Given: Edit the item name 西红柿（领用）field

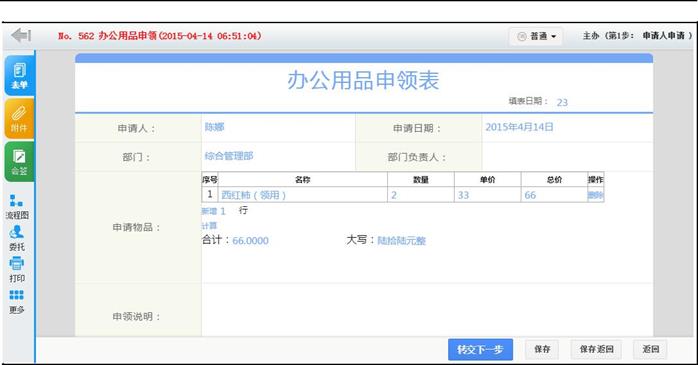Looking at the screenshot, I should tap(303, 195).
